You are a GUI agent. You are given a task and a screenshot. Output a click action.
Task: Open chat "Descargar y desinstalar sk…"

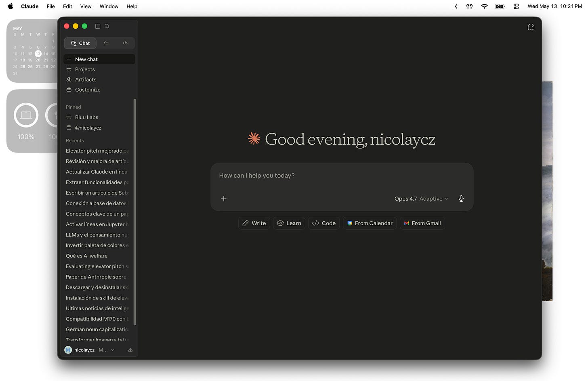[98, 287]
